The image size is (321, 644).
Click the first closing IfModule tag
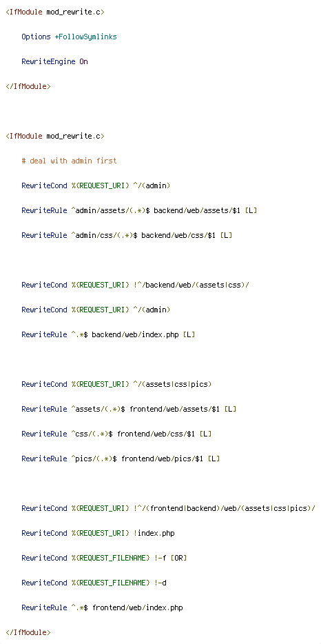point(28,86)
